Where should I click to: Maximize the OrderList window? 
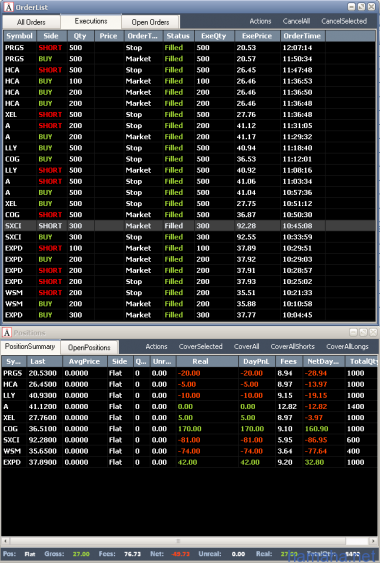point(362,7)
